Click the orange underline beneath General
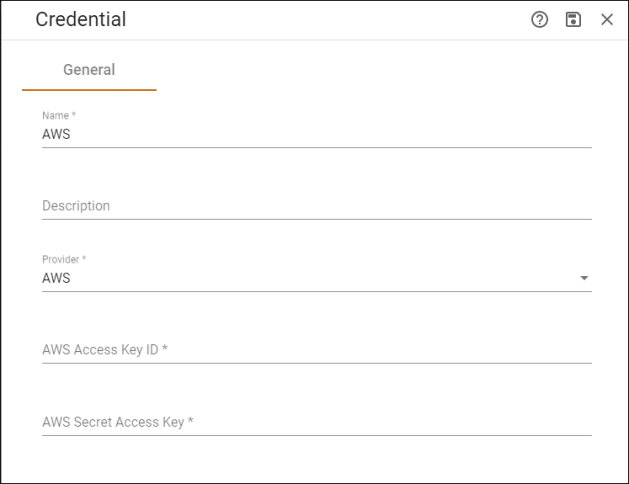The image size is (629, 484). pyautogui.click(x=89, y=90)
